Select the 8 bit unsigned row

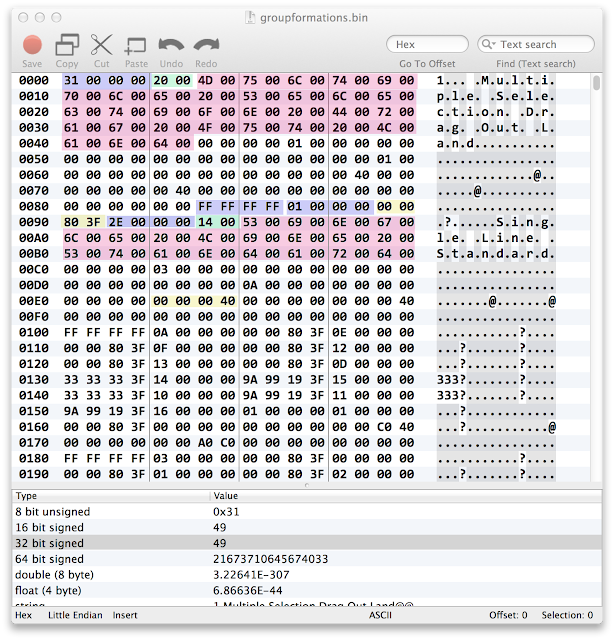[307, 511]
